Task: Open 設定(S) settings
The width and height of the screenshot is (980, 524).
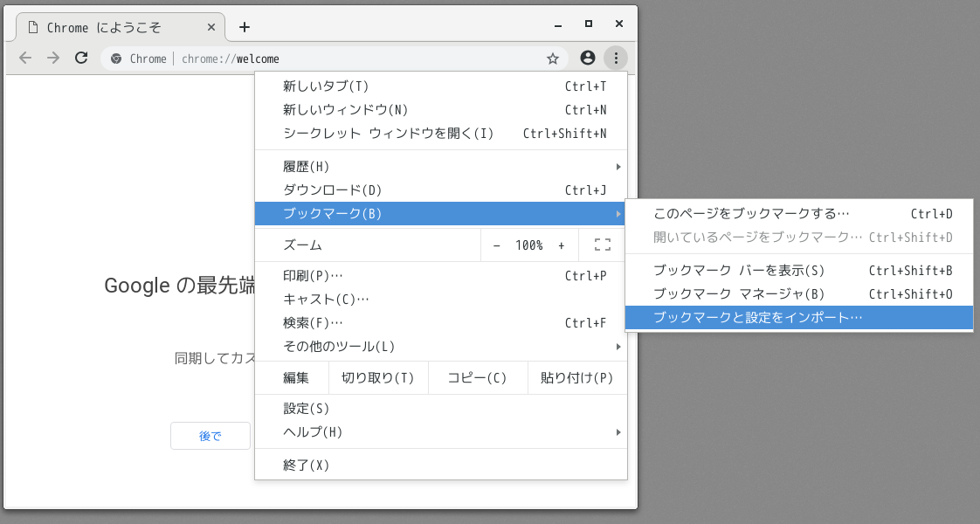Action: tap(441, 409)
